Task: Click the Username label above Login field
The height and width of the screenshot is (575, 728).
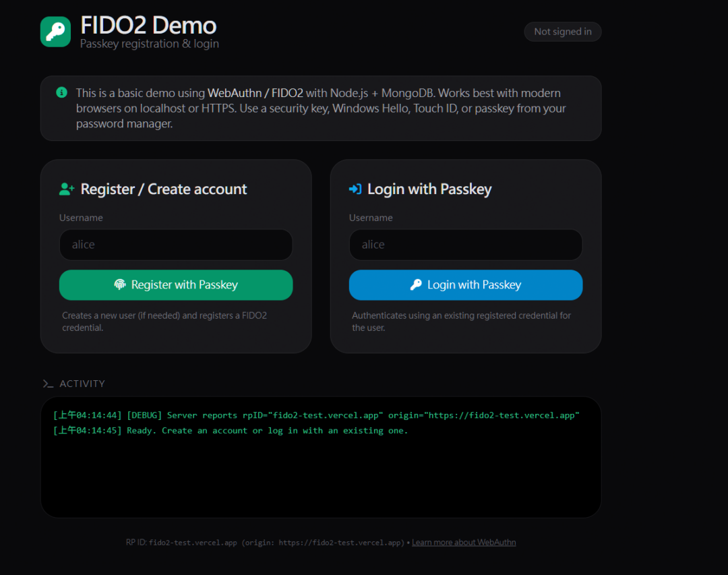Action: [371, 218]
